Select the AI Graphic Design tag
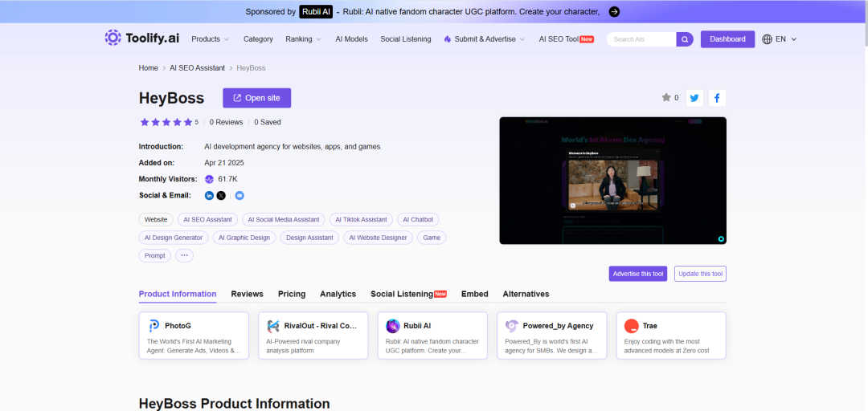 [x=244, y=238]
